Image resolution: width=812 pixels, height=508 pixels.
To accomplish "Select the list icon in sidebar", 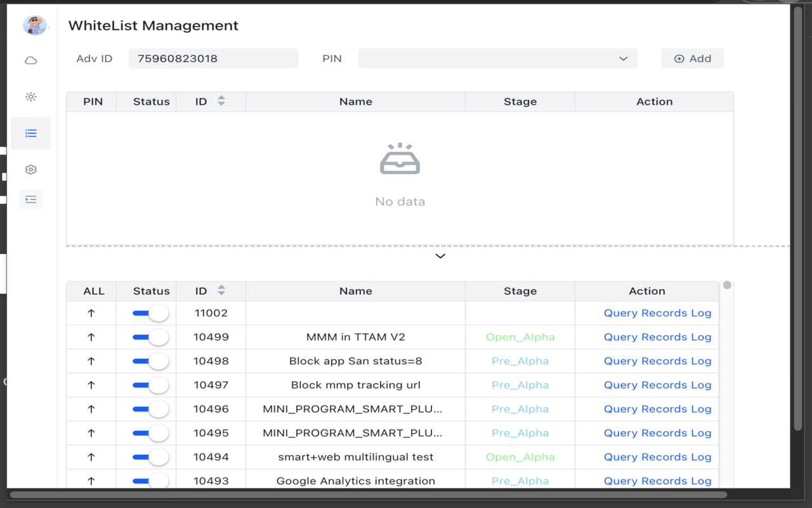I will (x=30, y=133).
